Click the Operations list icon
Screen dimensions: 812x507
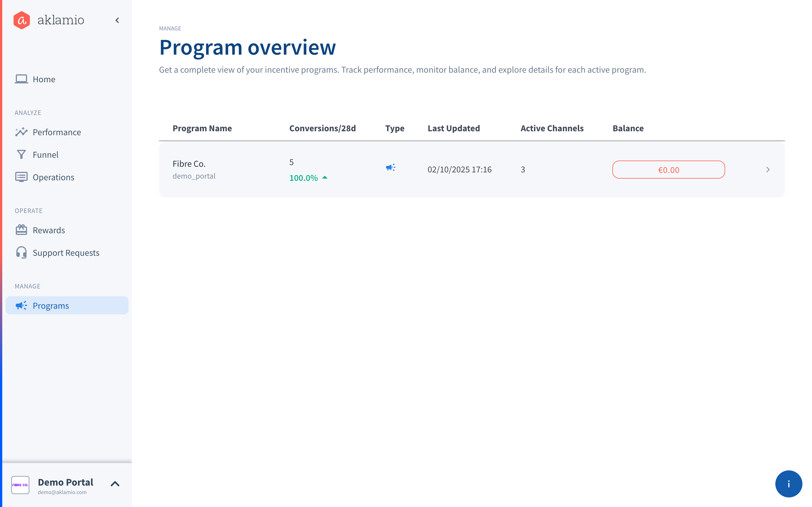21,177
